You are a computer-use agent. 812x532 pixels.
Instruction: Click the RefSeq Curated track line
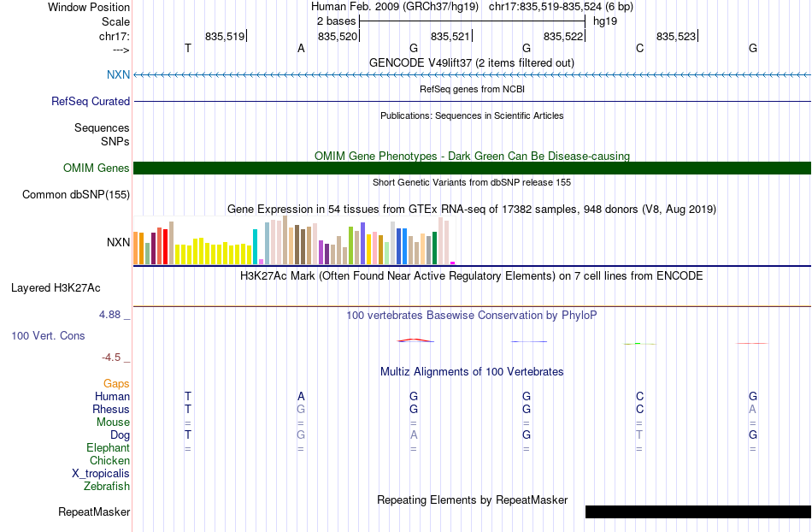click(x=472, y=102)
